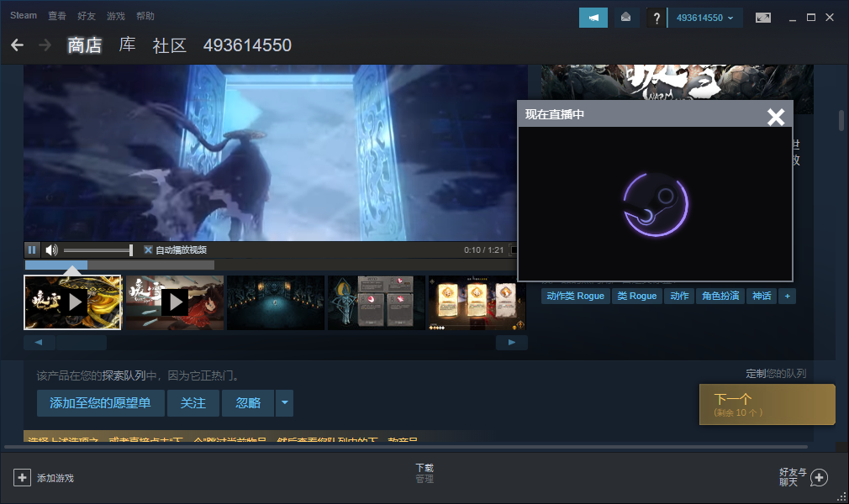Play the first trailer thumbnail
849x504 pixels.
click(72, 302)
